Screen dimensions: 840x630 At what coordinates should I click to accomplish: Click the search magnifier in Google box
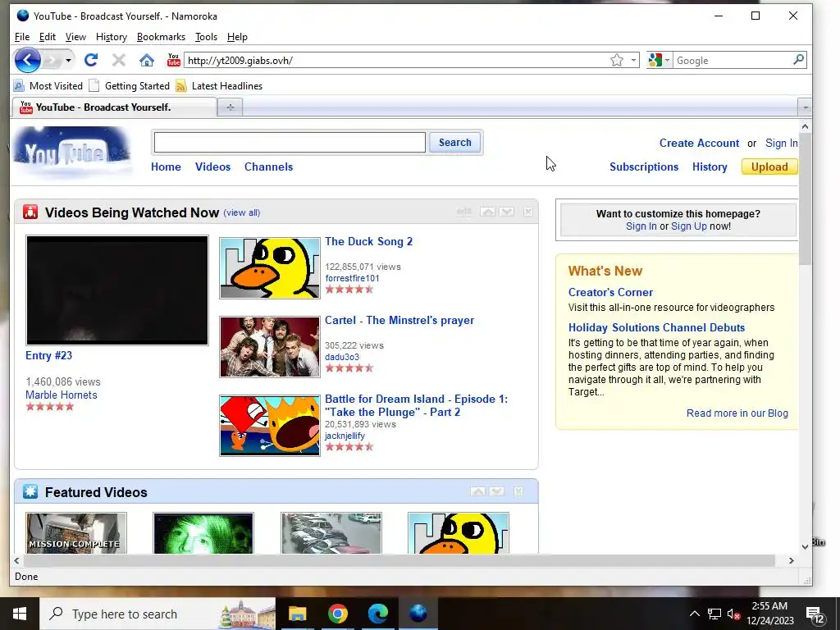click(x=798, y=59)
